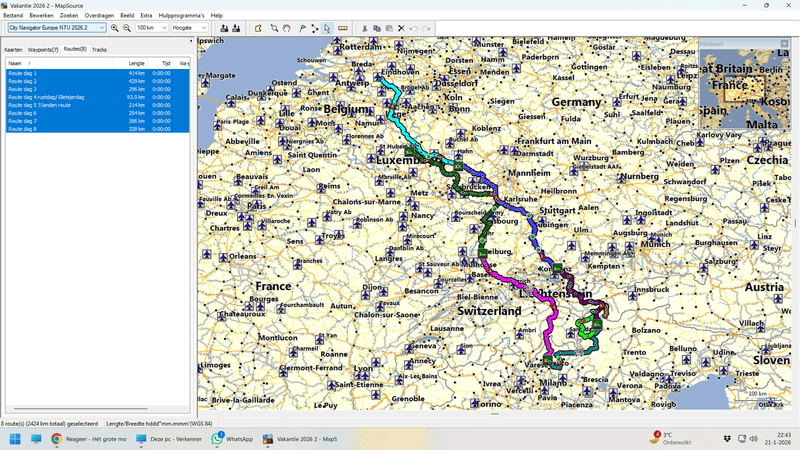This screenshot has width=800, height=450.
Task: Close the Minikaart overview panel
Action: (785, 43)
